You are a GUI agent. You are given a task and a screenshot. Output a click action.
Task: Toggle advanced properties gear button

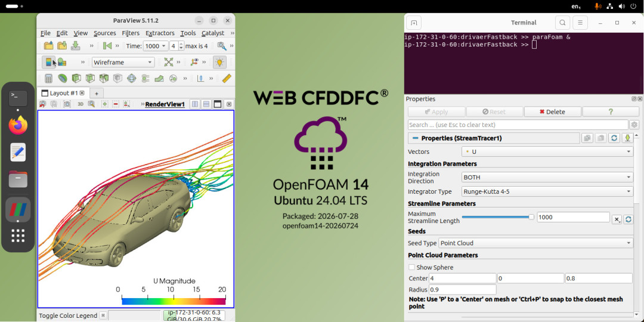(634, 125)
